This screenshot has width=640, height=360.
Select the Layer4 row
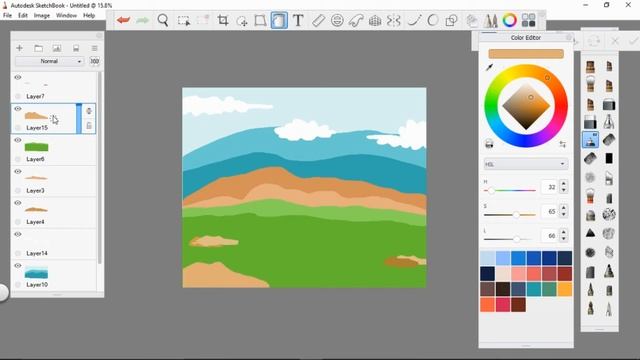pyautogui.click(x=54, y=213)
